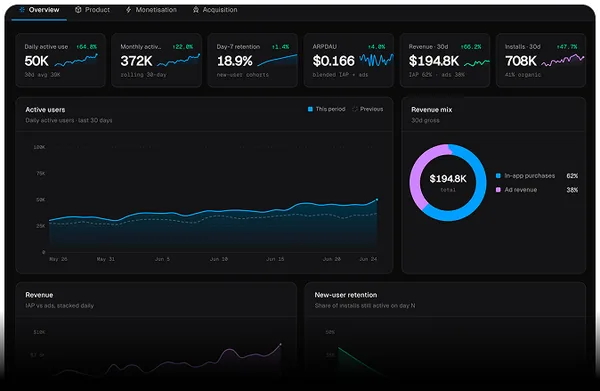Viewport: 600px width, 391px height.
Task: Click the 38% value for Ad revenue
Action: click(572, 190)
